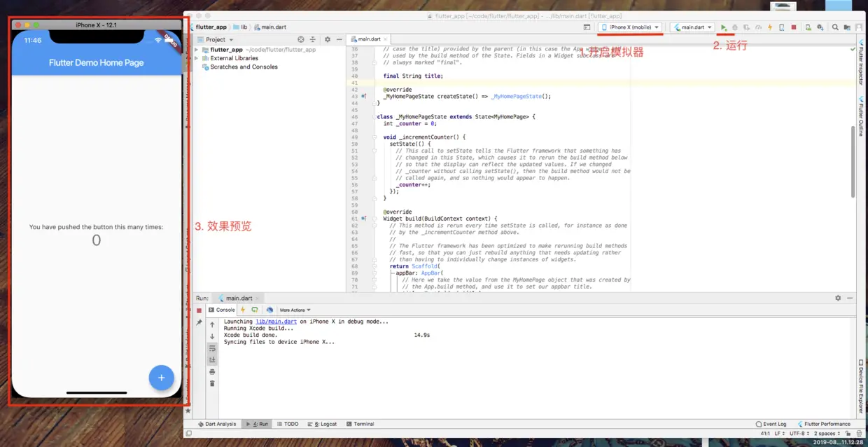Open the 2 spaces indent selector in the status bar
The height and width of the screenshot is (447, 868).
827,434
